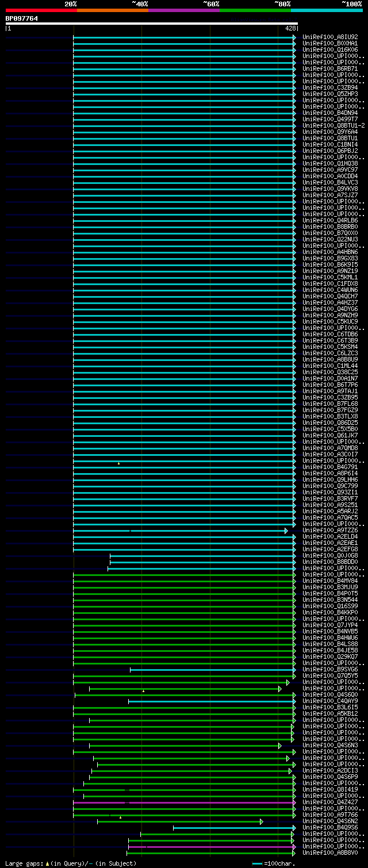This screenshot has height=868, width=368.
Task: Open hit UniRef100_A8IU92
Action: (330, 37)
